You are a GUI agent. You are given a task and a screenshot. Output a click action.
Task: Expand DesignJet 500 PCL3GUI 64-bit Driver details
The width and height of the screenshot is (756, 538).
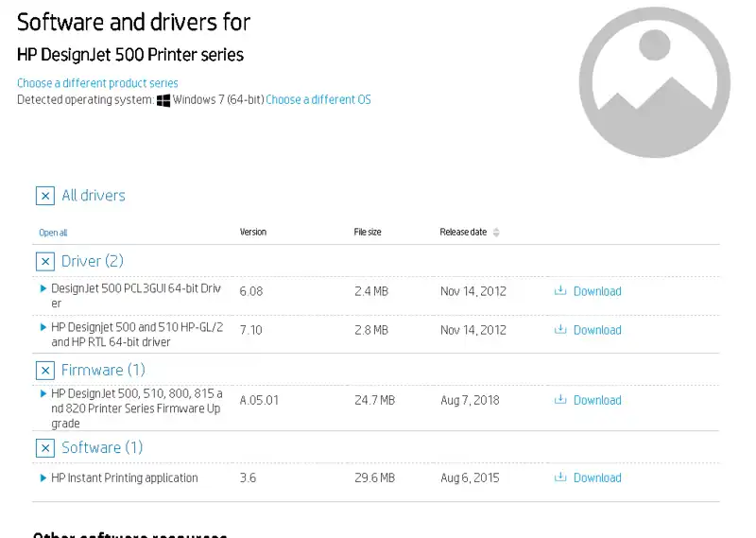43,288
